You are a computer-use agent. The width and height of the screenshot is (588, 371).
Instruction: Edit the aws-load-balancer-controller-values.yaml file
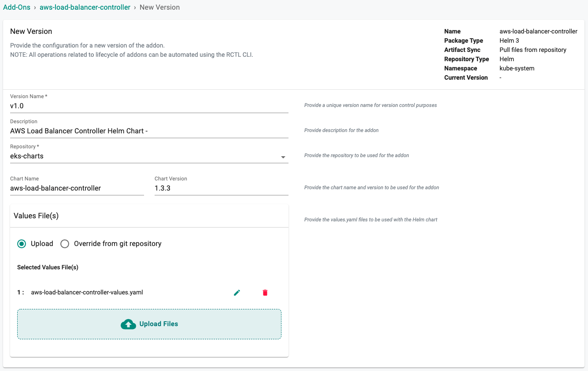(237, 293)
